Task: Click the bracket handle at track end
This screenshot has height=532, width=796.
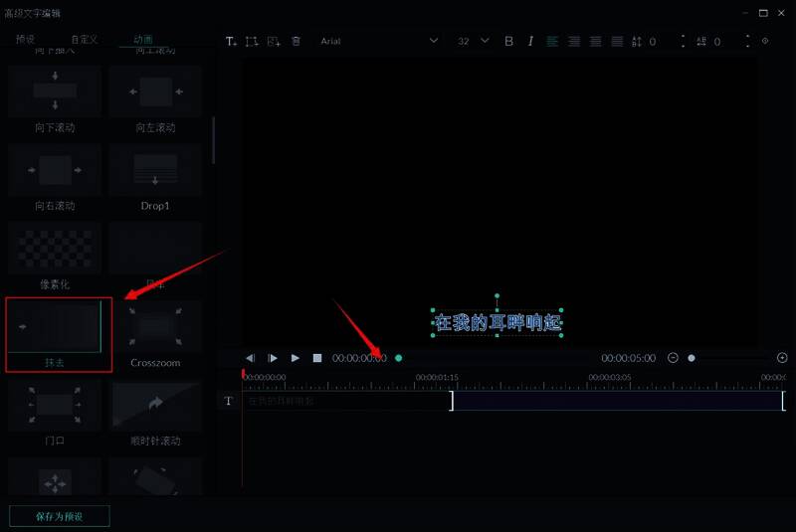Action: pos(783,401)
